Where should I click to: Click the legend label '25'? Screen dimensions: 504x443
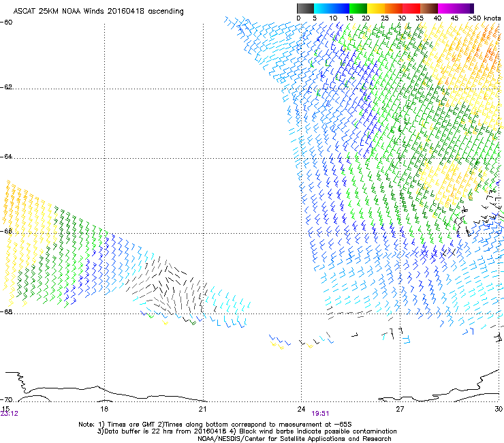click(x=385, y=18)
